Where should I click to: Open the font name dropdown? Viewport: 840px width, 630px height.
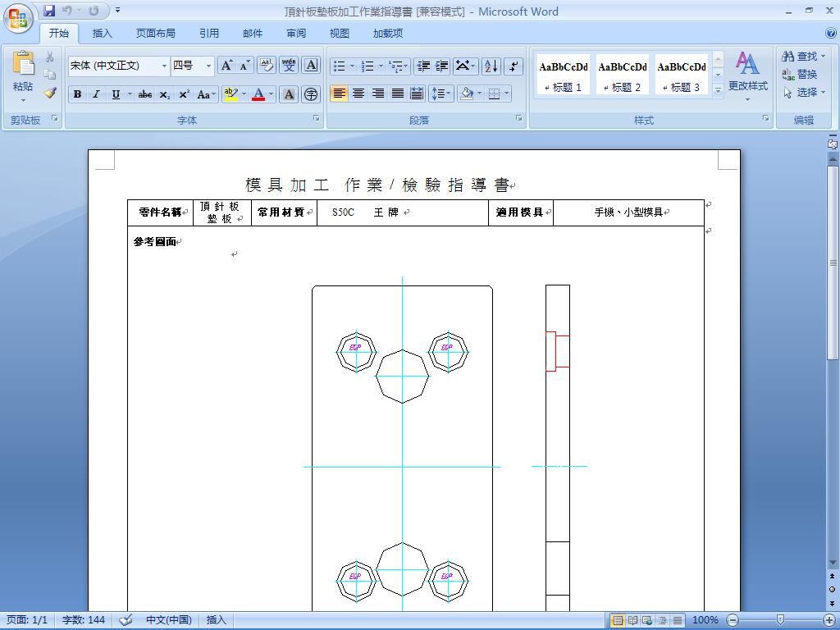coord(164,66)
